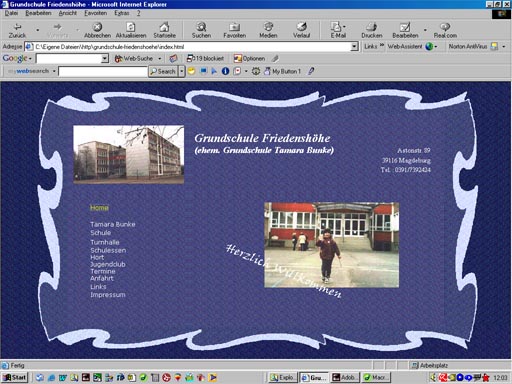Open the Bearbeiten menu
The image size is (512, 384).
pos(38,13)
